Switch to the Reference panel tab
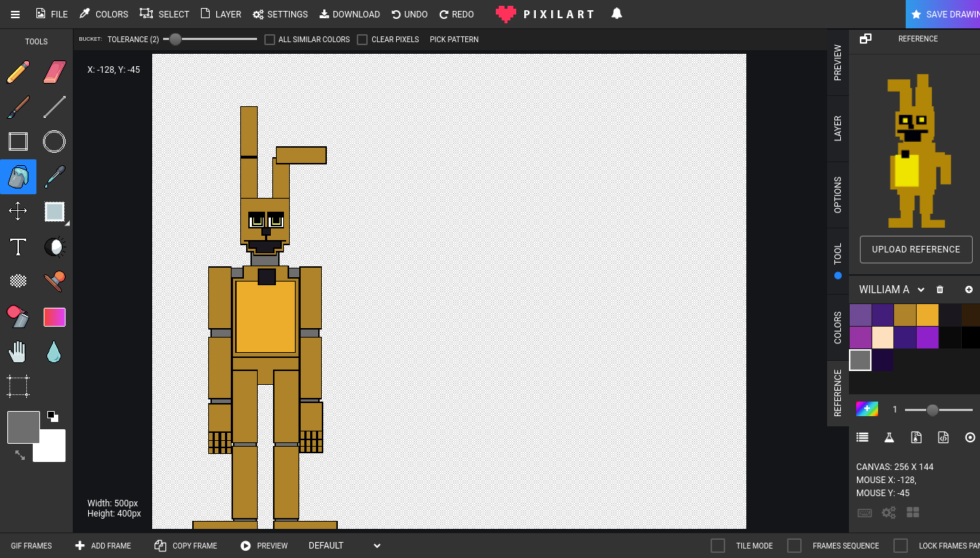 click(837, 392)
